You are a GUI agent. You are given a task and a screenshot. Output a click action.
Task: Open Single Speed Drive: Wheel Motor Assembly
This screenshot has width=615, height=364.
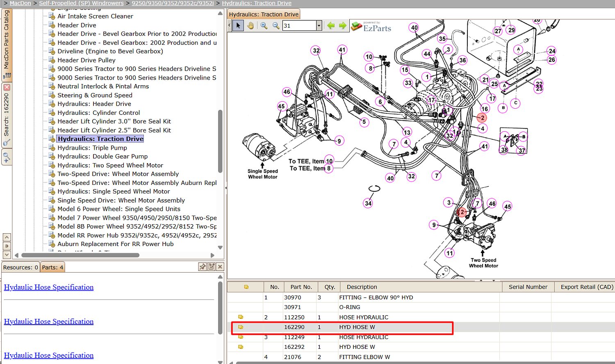(x=121, y=200)
